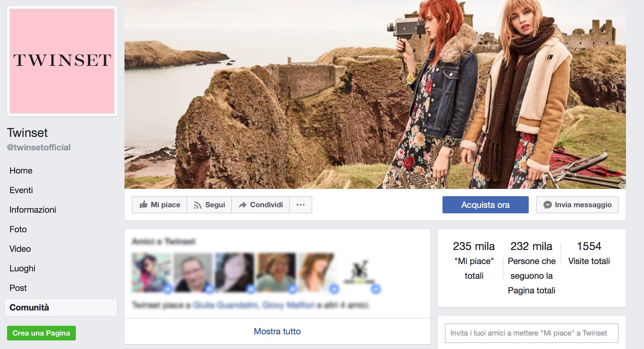Click the first blurred friend avatar
Image resolution: width=644 pixels, height=349 pixels.
click(x=151, y=272)
